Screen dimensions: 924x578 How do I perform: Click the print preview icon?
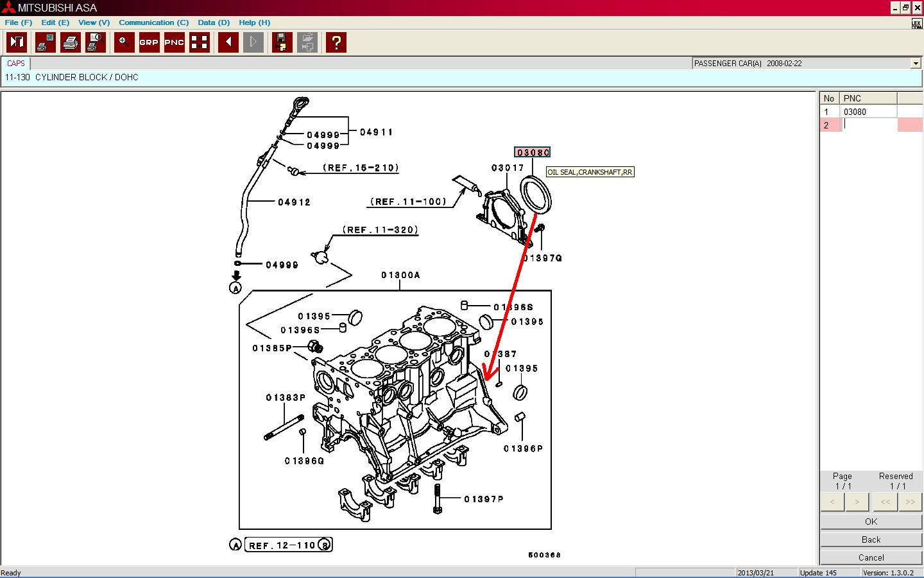[95, 42]
